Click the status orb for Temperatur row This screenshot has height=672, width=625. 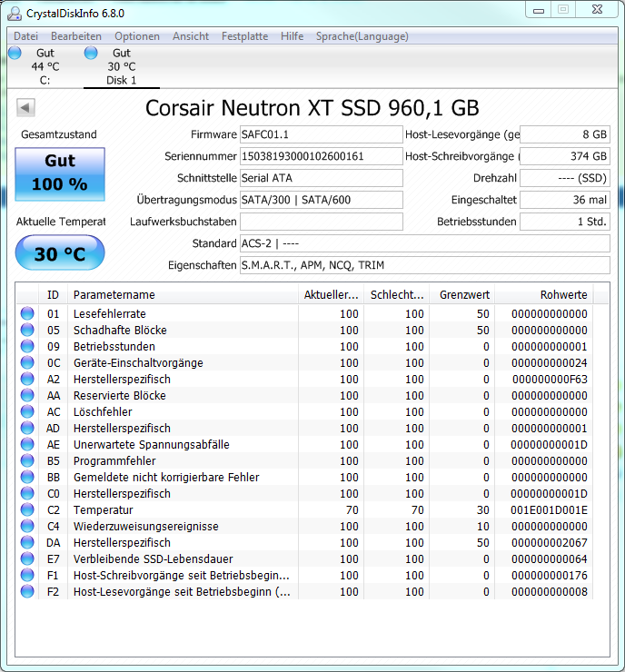27,509
